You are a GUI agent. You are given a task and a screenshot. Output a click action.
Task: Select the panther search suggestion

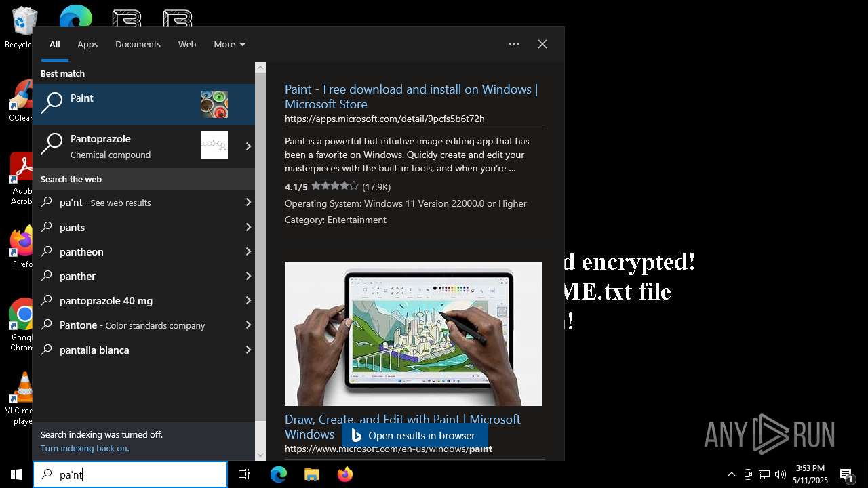136,276
